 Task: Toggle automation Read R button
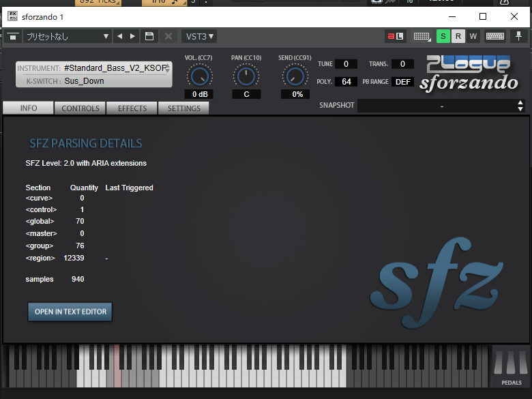[458, 36]
